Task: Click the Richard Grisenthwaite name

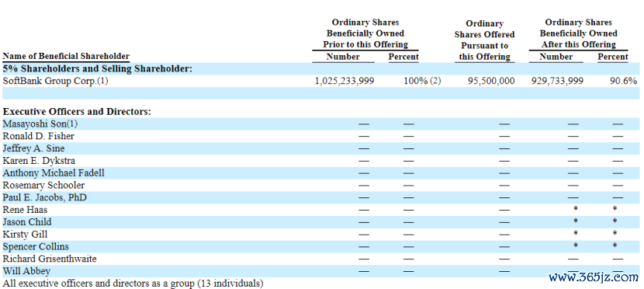Action: [50, 259]
